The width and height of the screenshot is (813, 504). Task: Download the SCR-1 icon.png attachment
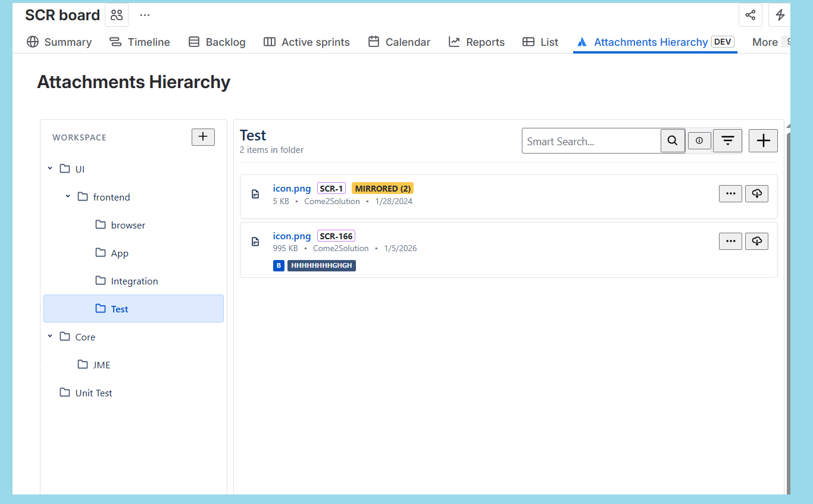pyautogui.click(x=756, y=193)
